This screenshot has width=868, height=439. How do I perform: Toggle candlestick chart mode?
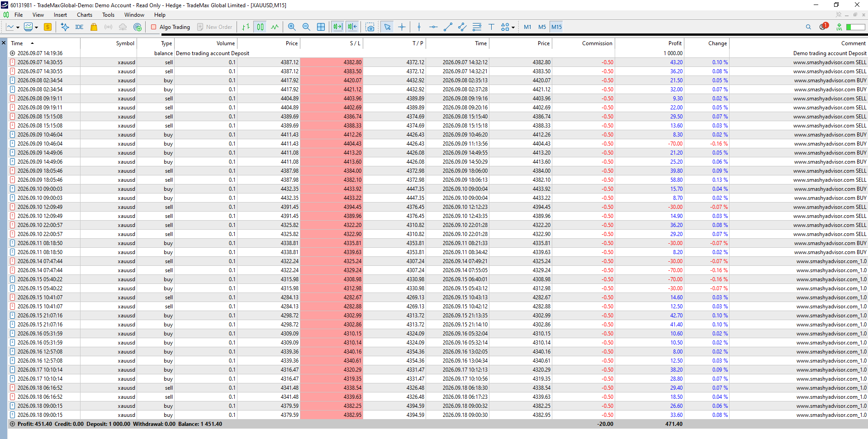pos(260,27)
